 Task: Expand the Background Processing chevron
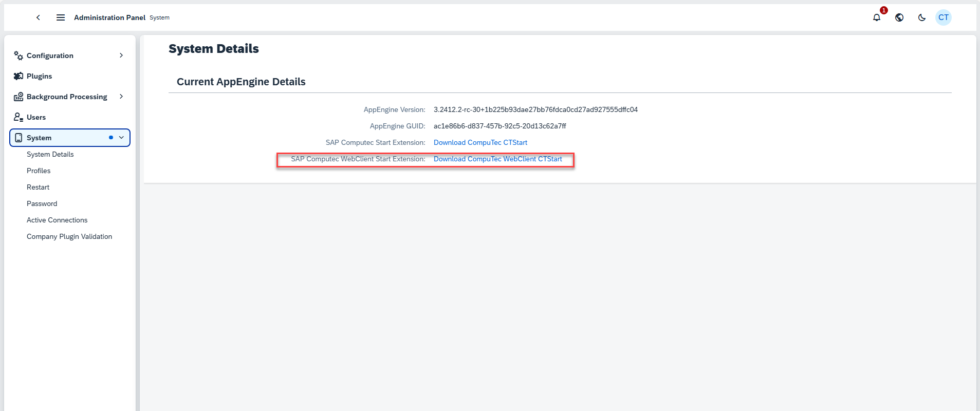121,97
